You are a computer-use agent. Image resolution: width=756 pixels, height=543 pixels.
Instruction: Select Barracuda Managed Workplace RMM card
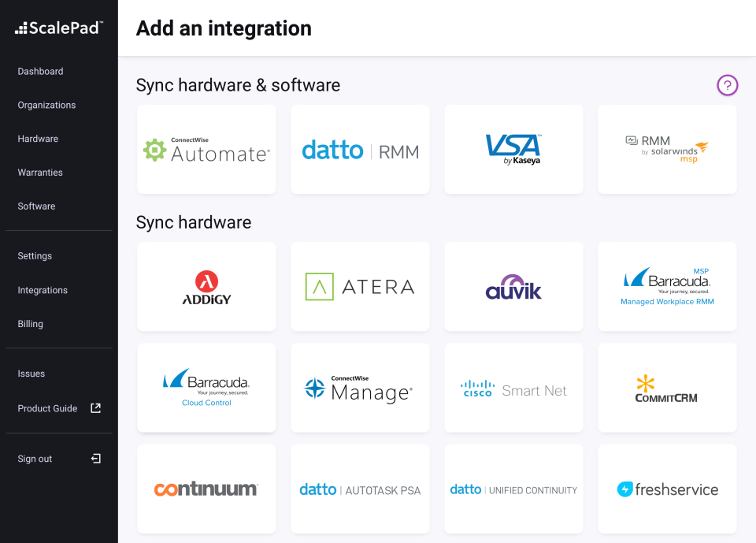click(667, 287)
